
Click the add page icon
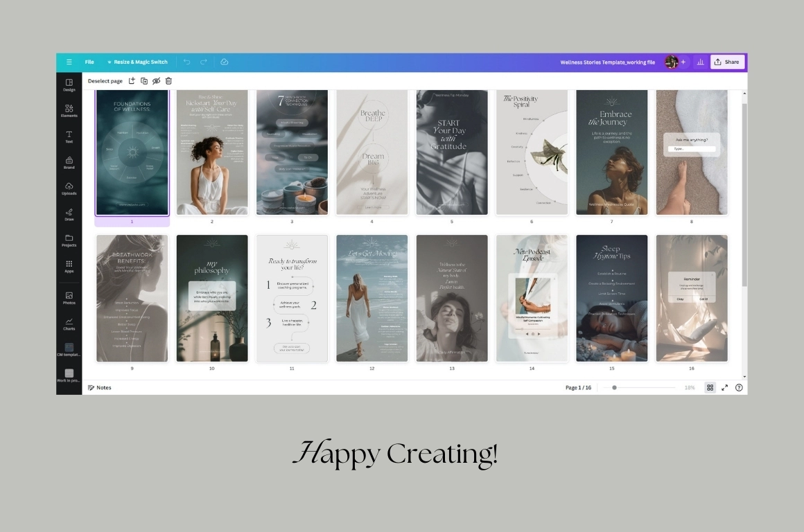132,81
